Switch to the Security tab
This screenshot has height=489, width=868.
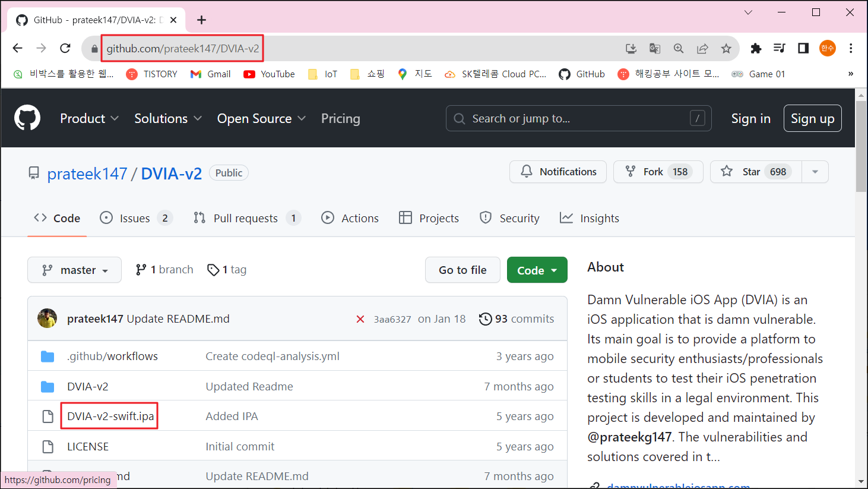coord(509,218)
